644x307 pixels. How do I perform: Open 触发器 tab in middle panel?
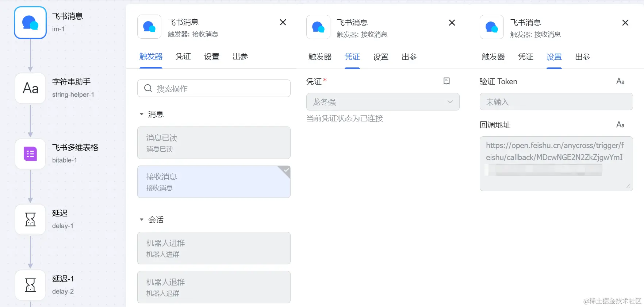(320, 57)
